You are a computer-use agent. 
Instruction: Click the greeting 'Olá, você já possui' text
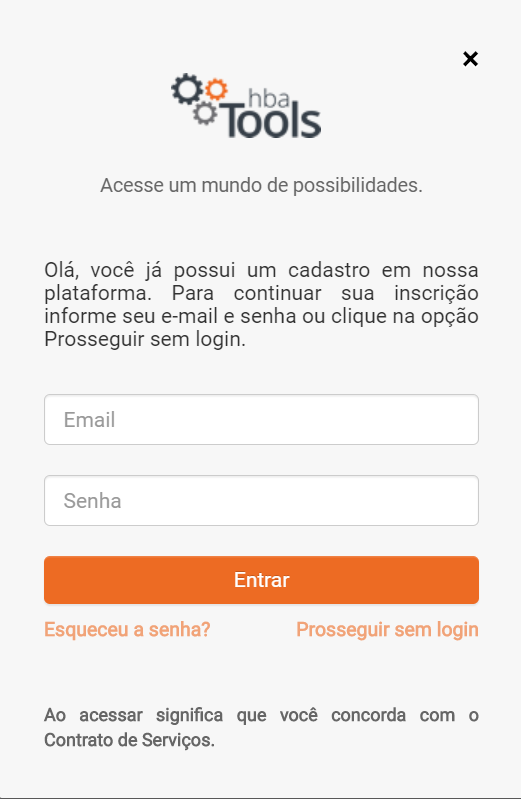(140, 270)
